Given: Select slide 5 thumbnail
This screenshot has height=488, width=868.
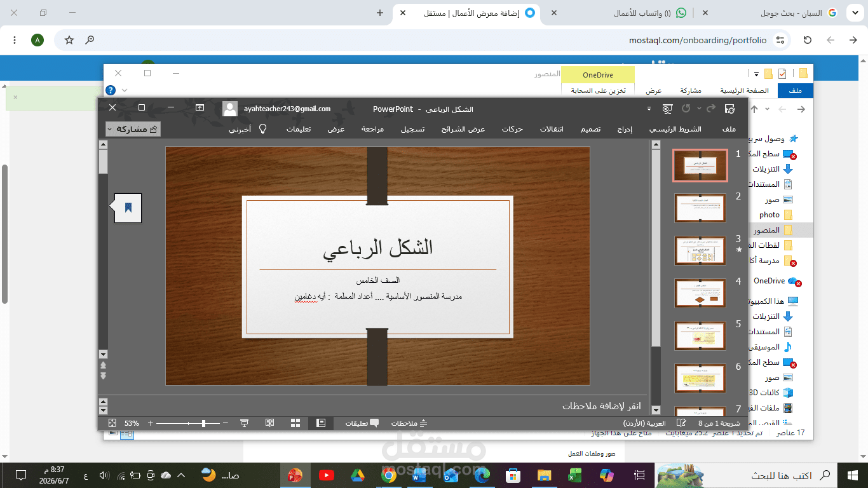Looking at the screenshot, I should tap(700, 335).
